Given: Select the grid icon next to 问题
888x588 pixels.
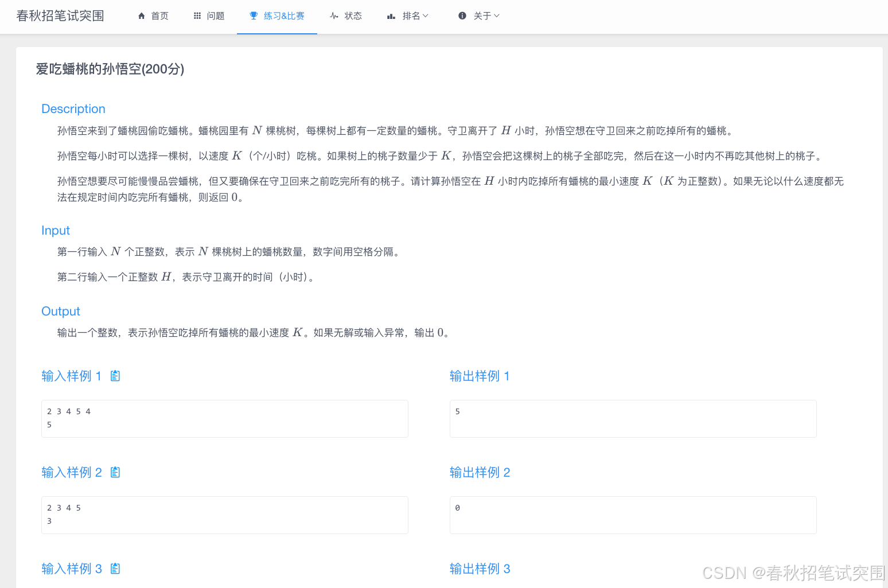Looking at the screenshot, I should pyautogui.click(x=197, y=15).
